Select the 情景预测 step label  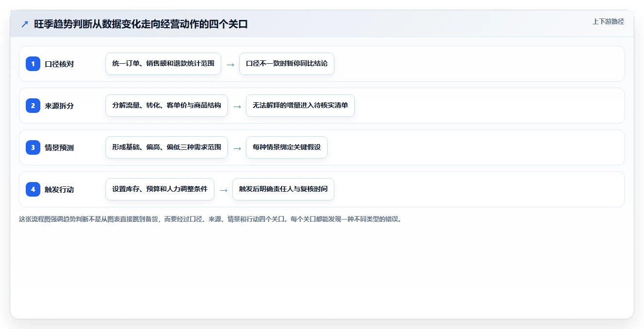tap(59, 147)
